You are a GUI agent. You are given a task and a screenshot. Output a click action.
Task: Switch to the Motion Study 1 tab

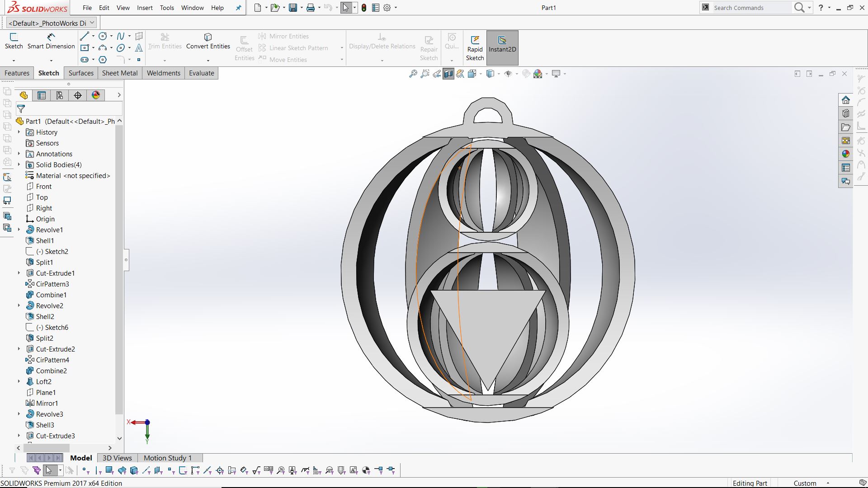pos(168,458)
